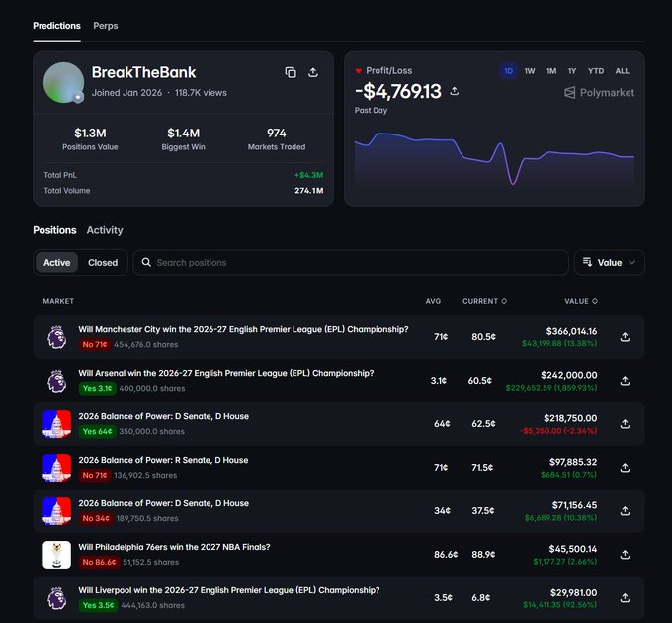Open Philadelphia 76ers NBA Finals market
Image resolution: width=672 pixels, height=623 pixels.
[x=174, y=547]
